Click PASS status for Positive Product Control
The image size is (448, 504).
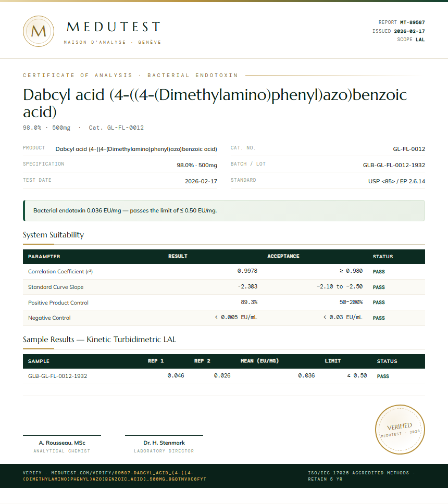click(379, 303)
